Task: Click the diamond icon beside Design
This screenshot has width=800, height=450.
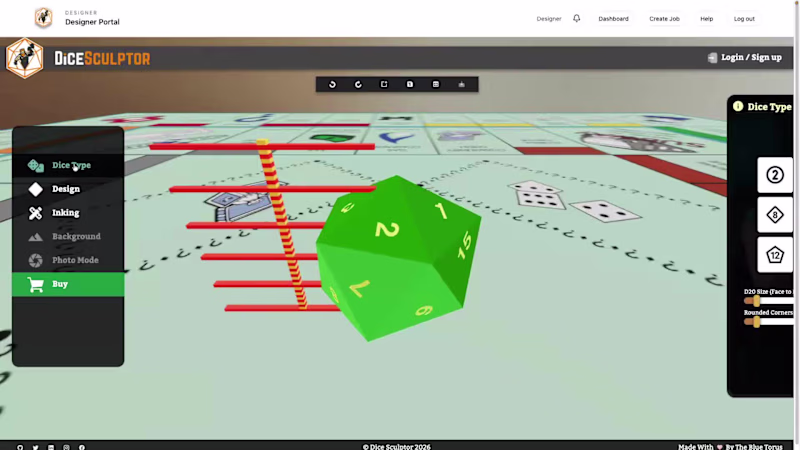Action: click(x=36, y=189)
